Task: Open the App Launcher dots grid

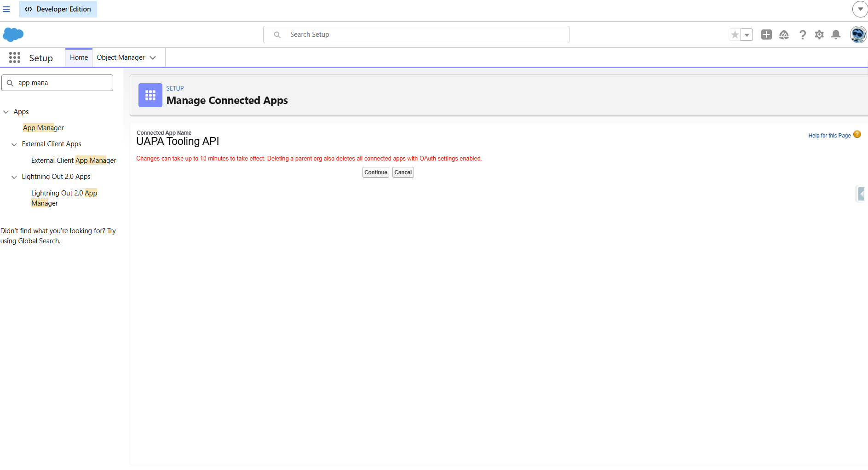Action: pos(15,57)
